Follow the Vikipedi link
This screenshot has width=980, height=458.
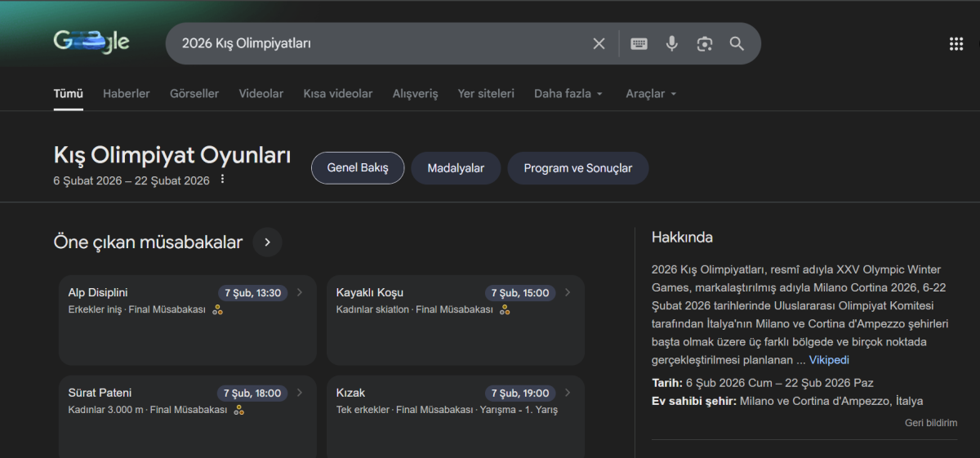coord(829,360)
